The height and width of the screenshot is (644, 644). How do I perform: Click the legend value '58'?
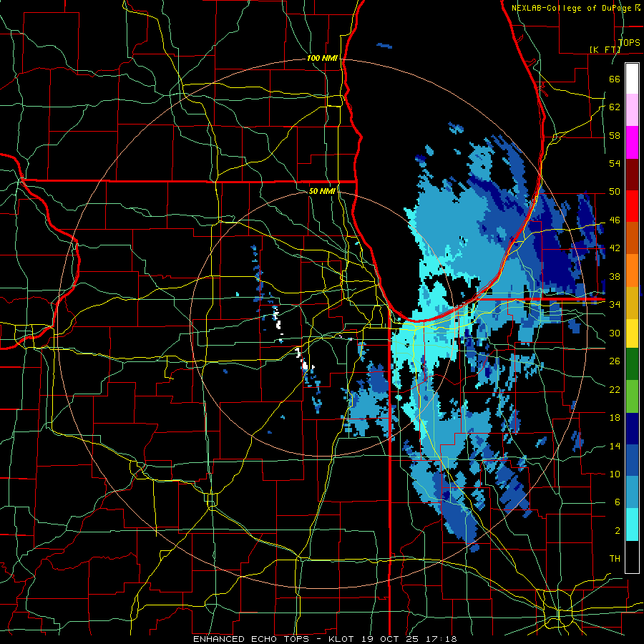pyautogui.click(x=615, y=135)
